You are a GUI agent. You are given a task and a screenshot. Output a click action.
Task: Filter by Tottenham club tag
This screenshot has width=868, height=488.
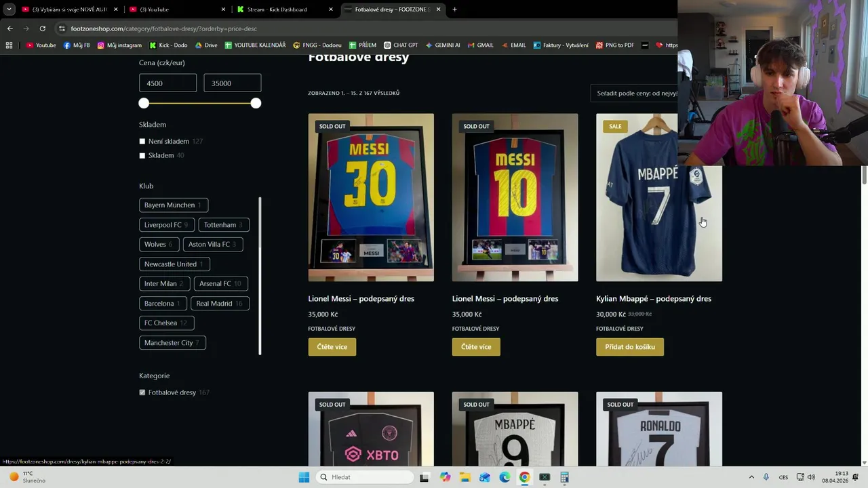point(224,224)
